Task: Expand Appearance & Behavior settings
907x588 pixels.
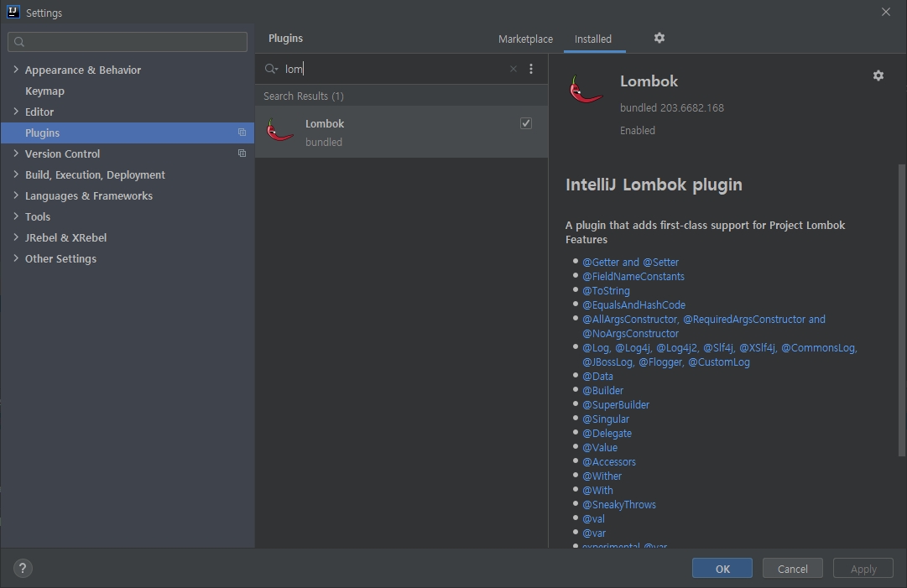Action: [x=16, y=70]
